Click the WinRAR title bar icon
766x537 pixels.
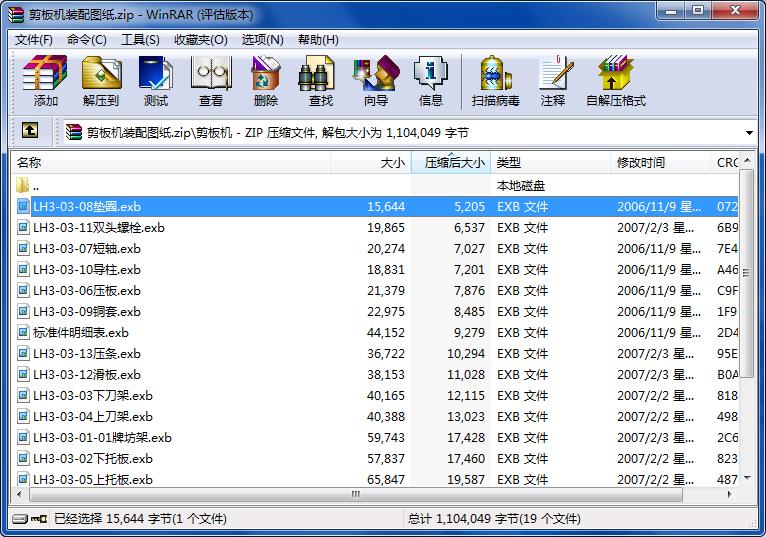point(16,15)
